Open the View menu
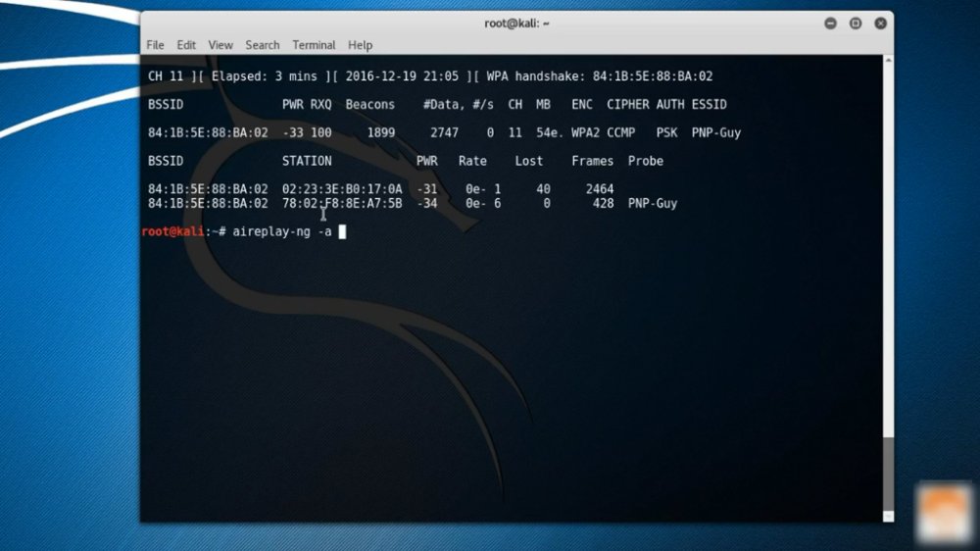The height and width of the screenshot is (551, 980). click(x=220, y=45)
